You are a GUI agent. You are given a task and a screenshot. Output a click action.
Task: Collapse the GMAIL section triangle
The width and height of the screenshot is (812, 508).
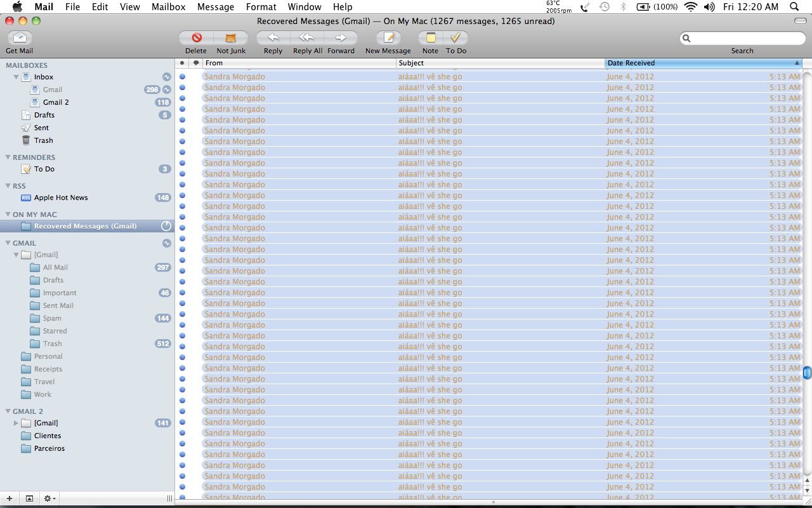pyautogui.click(x=8, y=243)
